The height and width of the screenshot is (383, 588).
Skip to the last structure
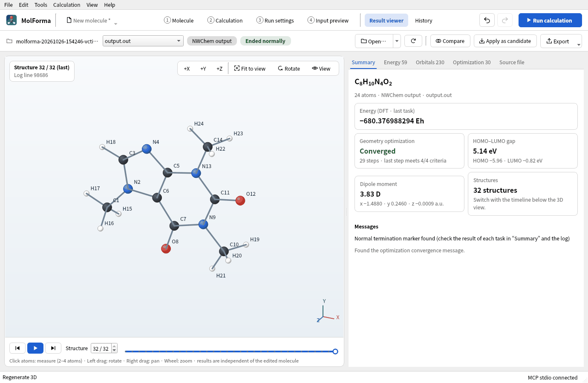click(53, 348)
